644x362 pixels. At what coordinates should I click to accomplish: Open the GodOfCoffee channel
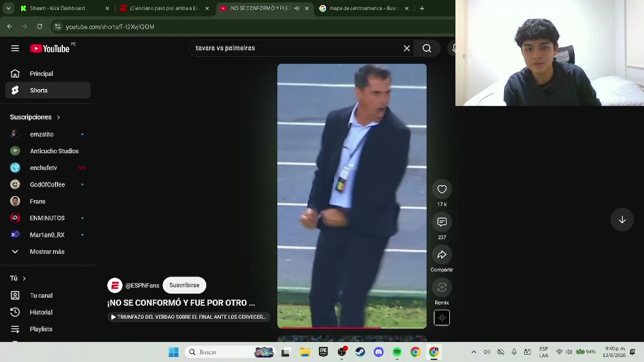pos(48,185)
